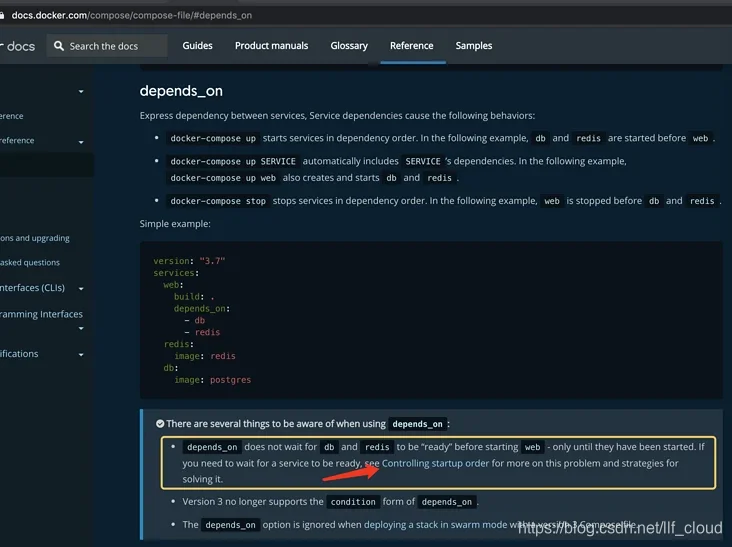732x547 pixels.
Task: Click 'docker-compose stop' code snippet
Action: pyautogui.click(x=218, y=201)
